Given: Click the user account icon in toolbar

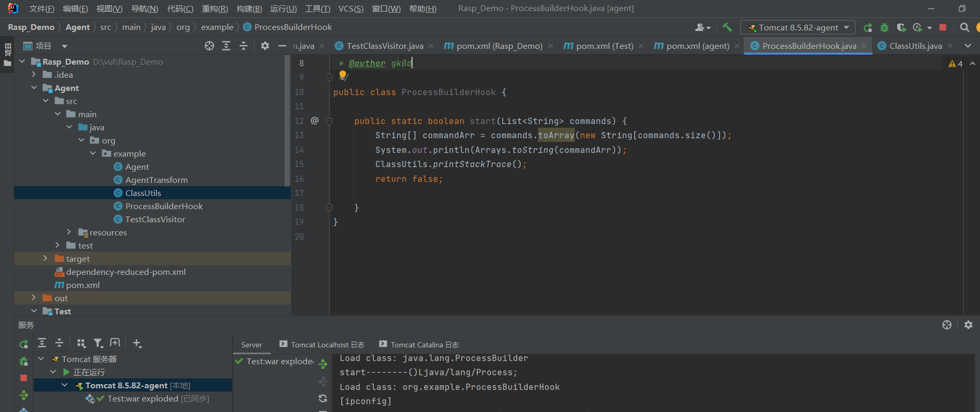Looking at the screenshot, I should pos(702,27).
